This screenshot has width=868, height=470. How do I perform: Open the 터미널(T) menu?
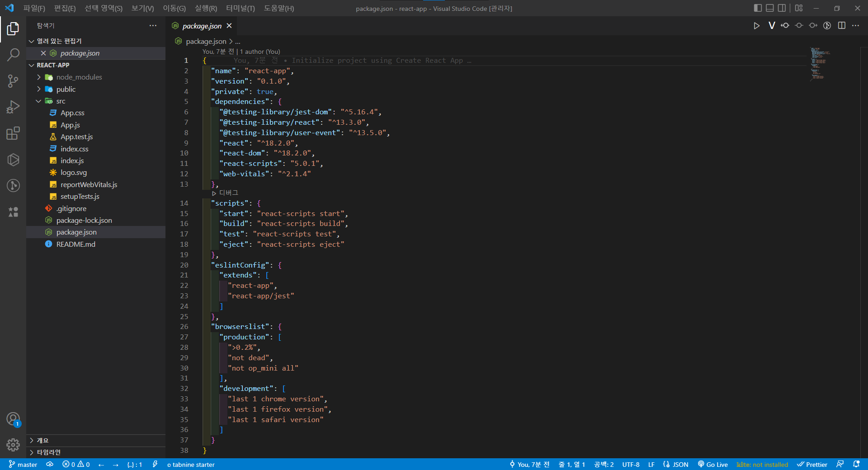point(241,8)
